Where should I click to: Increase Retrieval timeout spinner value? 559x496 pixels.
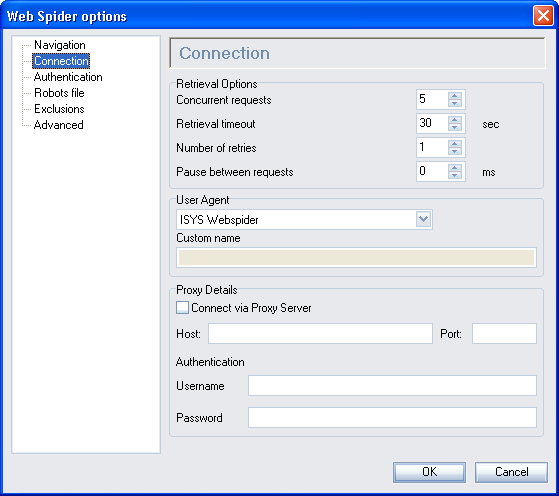coord(455,119)
